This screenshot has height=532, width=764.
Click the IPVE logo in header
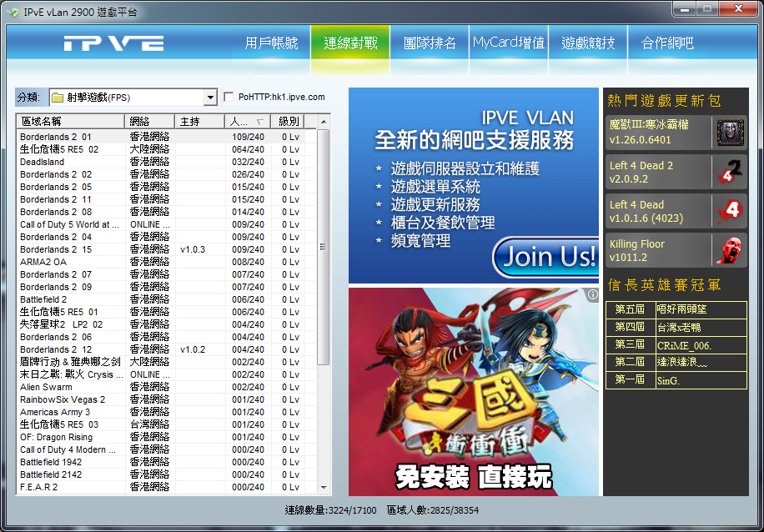point(113,43)
